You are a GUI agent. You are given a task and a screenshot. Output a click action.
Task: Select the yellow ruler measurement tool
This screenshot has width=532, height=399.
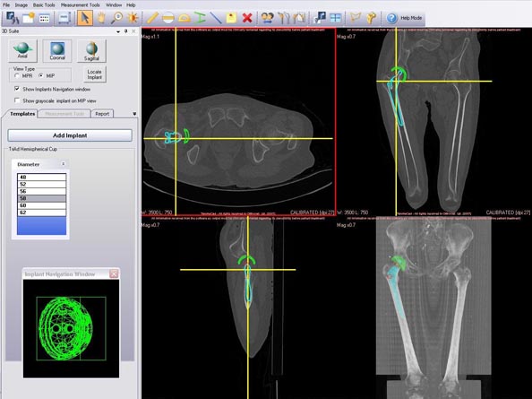(152, 18)
